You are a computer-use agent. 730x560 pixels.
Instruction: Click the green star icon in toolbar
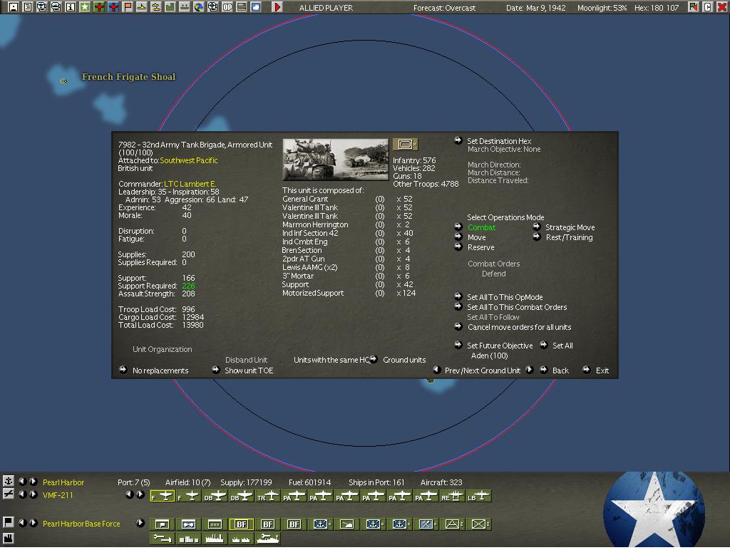pos(85,7)
